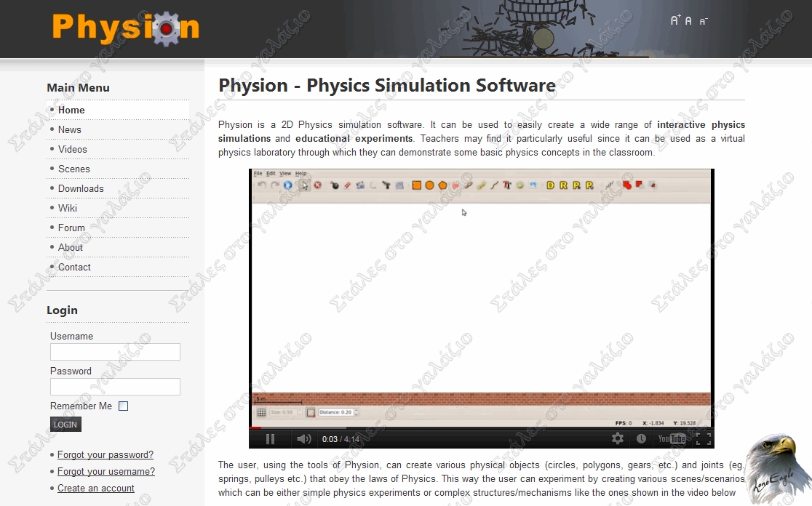Check the Remember Me checkbox
812x506 pixels.
click(x=124, y=406)
